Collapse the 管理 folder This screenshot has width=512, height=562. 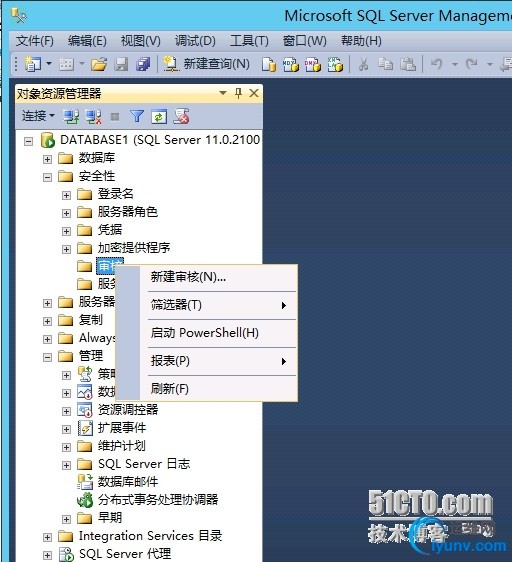tap(47, 357)
